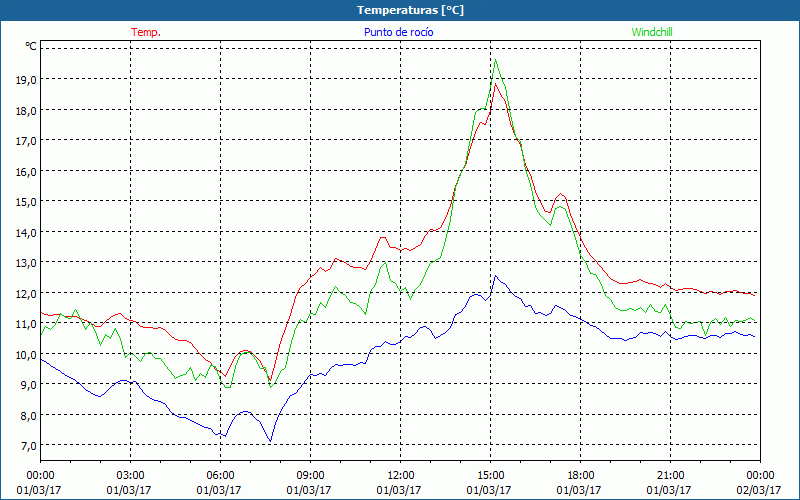Click the 14,0 y-axis value
The image size is (800, 500).
point(26,232)
